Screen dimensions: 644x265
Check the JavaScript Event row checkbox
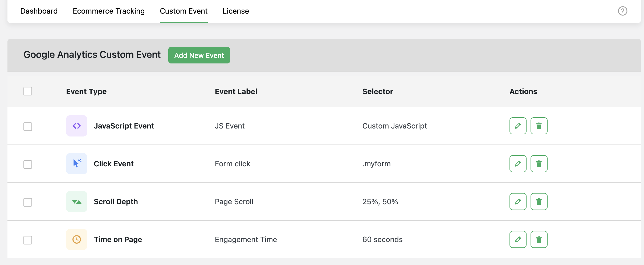(x=28, y=126)
